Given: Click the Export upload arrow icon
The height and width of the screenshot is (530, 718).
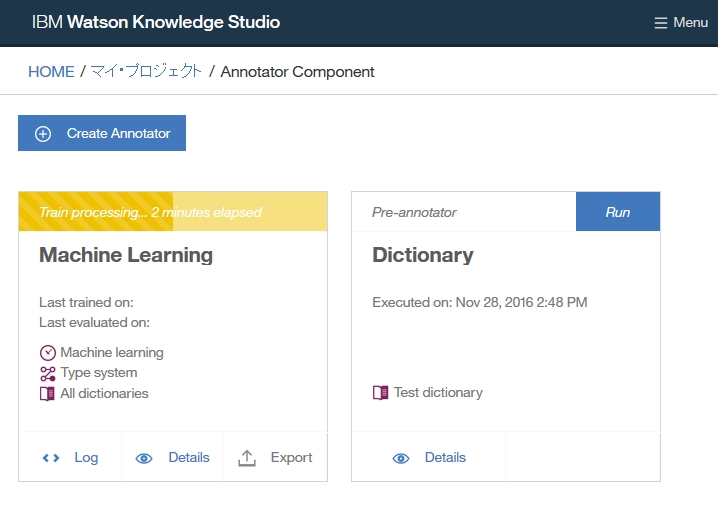Looking at the screenshot, I should pyautogui.click(x=247, y=458).
